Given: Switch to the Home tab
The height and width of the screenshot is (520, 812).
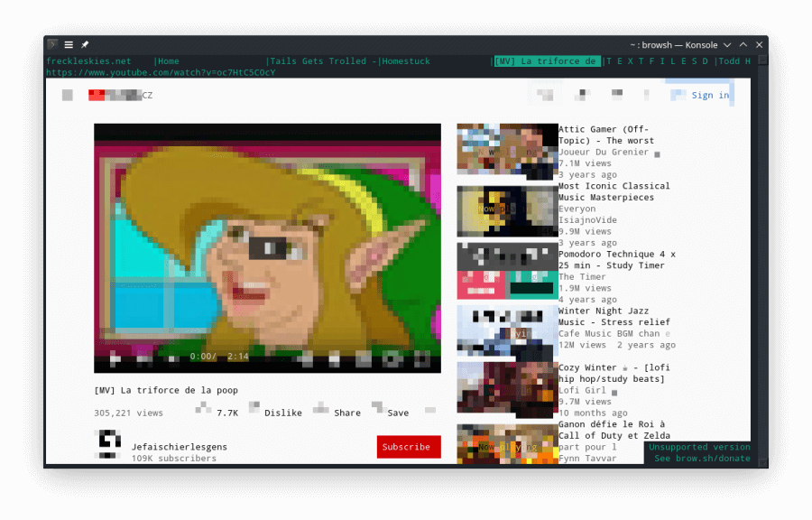Looking at the screenshot, I should 169,61.
